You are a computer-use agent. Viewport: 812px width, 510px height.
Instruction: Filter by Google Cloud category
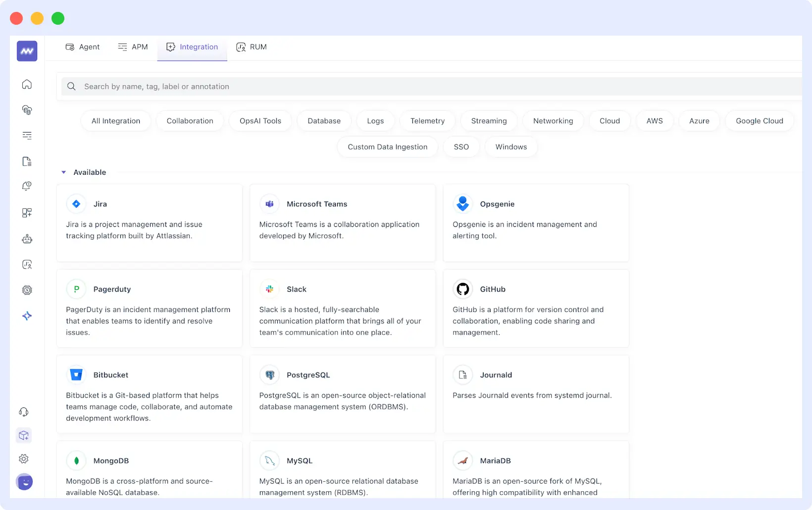(760, 121)
